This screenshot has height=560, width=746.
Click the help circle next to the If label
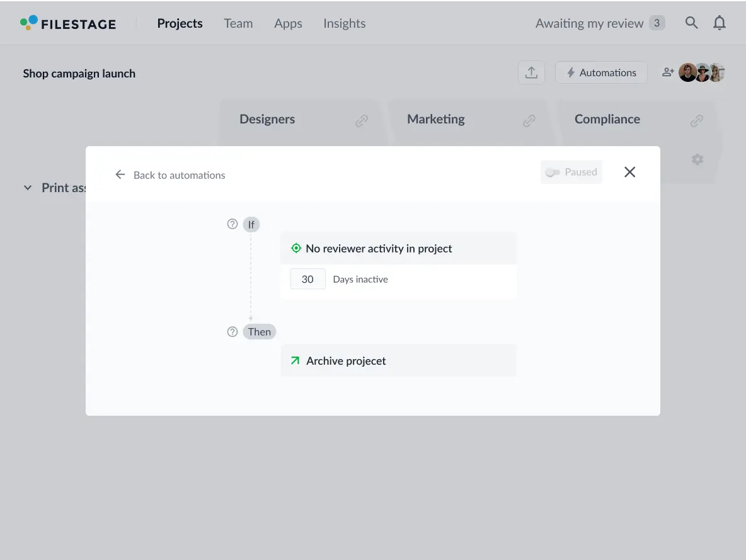click(232, 224)
